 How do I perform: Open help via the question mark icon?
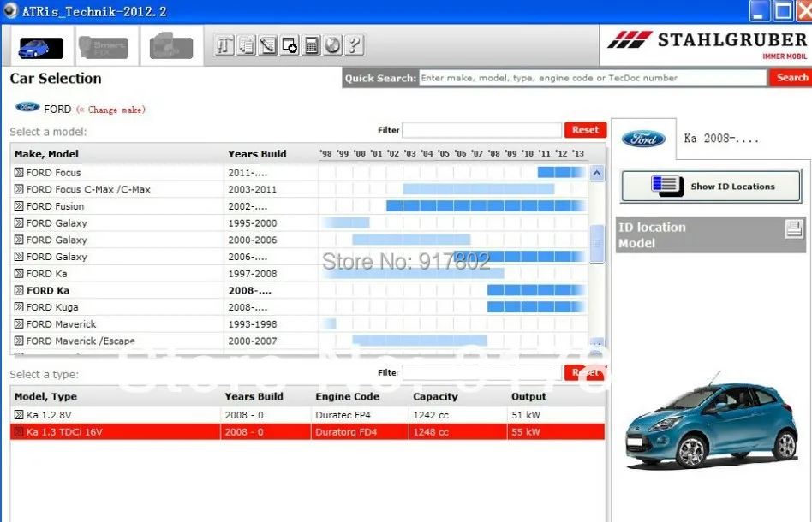[353, 45]
